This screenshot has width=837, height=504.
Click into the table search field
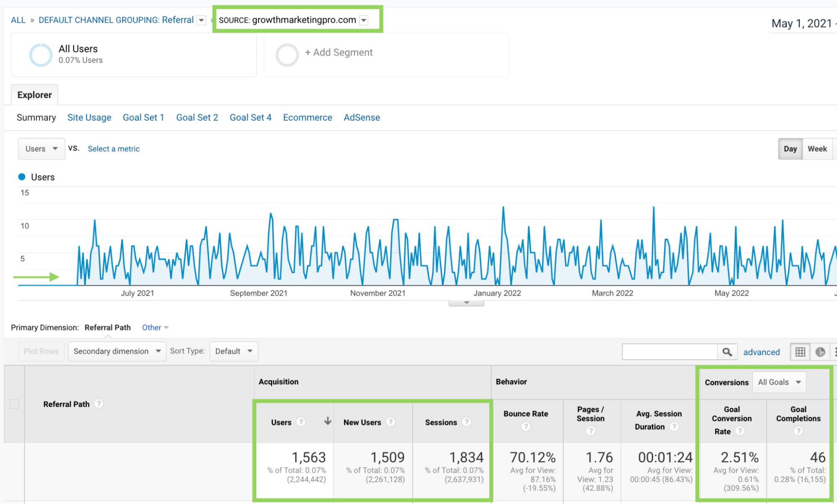[669, 352]
